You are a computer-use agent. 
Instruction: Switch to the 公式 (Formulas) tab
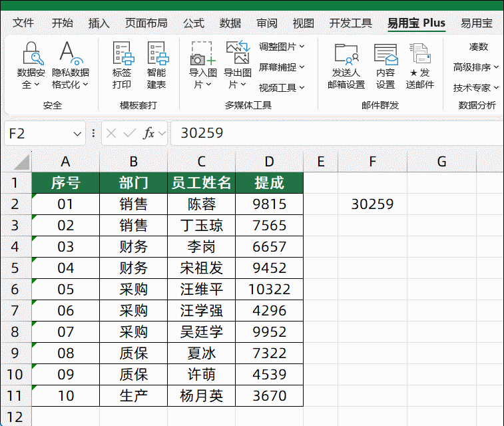pyautogui.click(x=194, y=23)
